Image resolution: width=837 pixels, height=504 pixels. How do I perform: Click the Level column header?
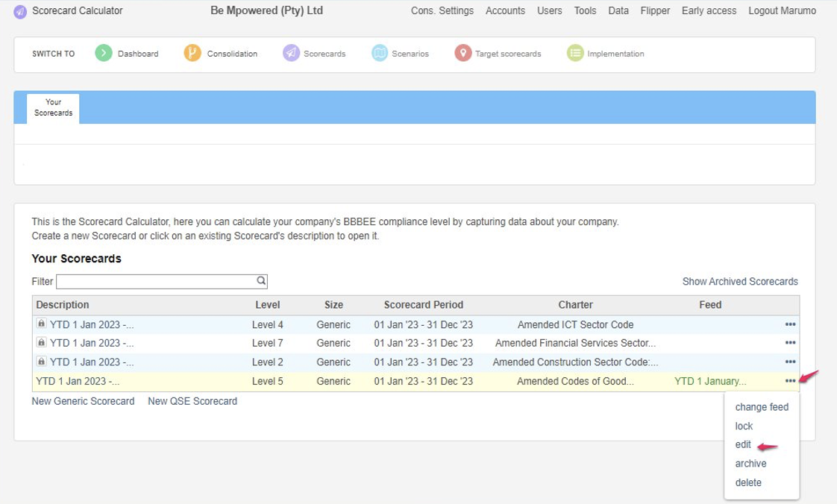pos(267,305)
